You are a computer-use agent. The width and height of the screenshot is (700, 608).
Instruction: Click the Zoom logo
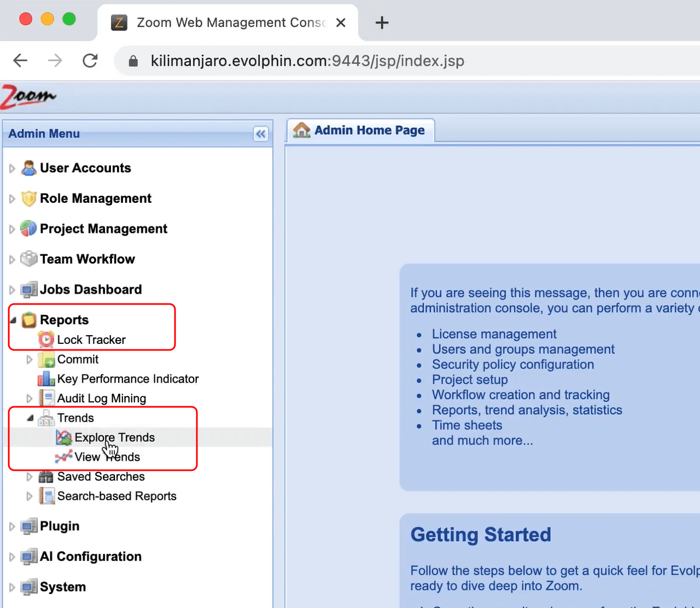(27, 97)
